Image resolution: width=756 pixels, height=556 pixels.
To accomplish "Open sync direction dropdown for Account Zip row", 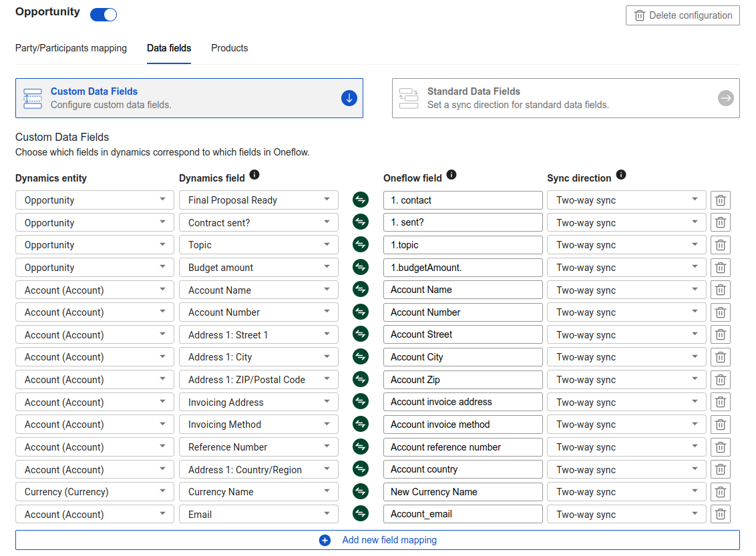I will (627, 380).
